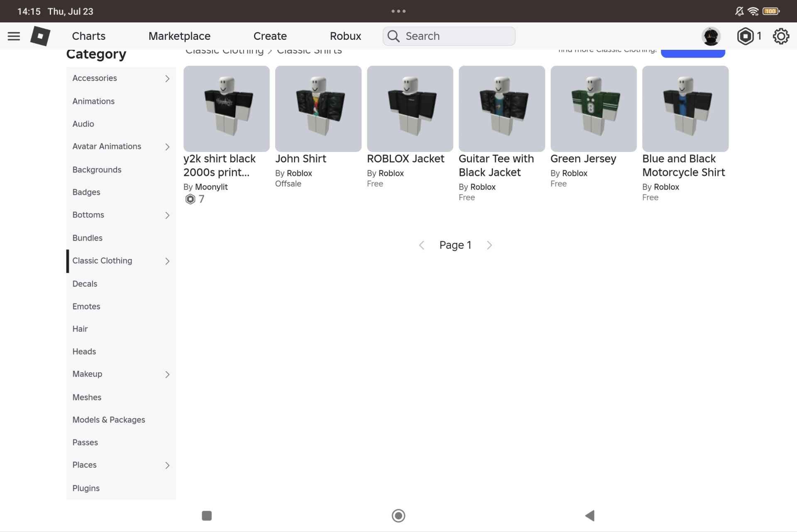Expand the Avatar Animations category chevron
The width and height of the screenshot is (797, 532).
[167, 147]
